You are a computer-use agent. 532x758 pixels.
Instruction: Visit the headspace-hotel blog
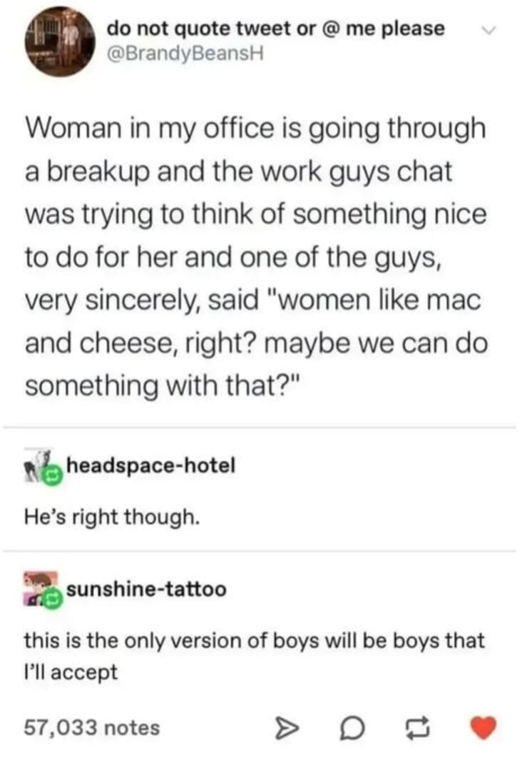click(x=150, y=465)
